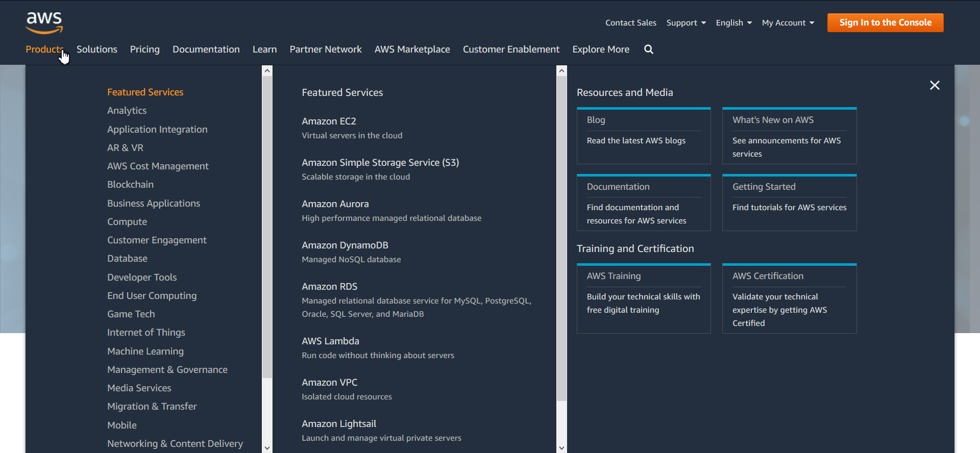Open the Contact Sales link
The width and height of the screenshot is (980, 453).
(631, 22)
